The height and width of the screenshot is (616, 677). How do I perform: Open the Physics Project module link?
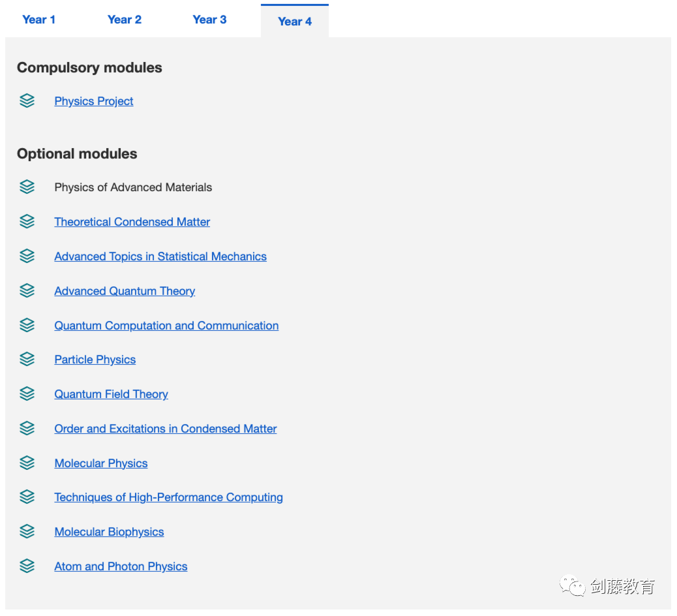pos(94,101)
